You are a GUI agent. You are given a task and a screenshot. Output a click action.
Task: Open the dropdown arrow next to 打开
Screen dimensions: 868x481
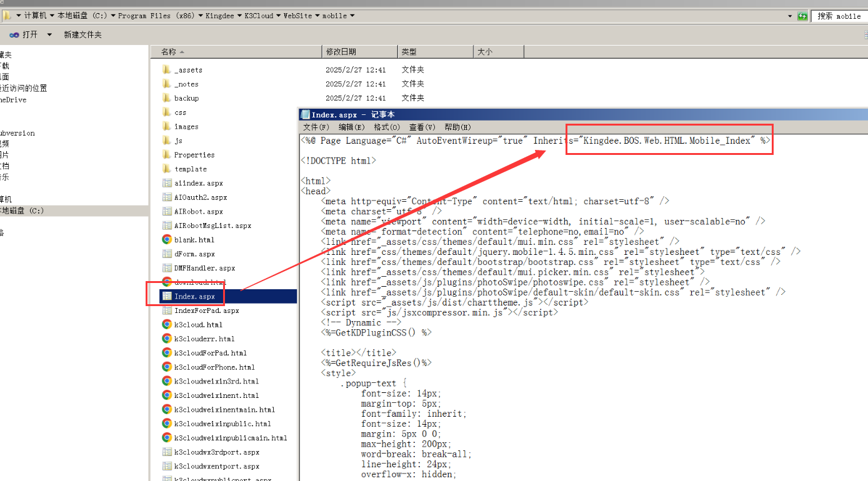pos(50,35)
